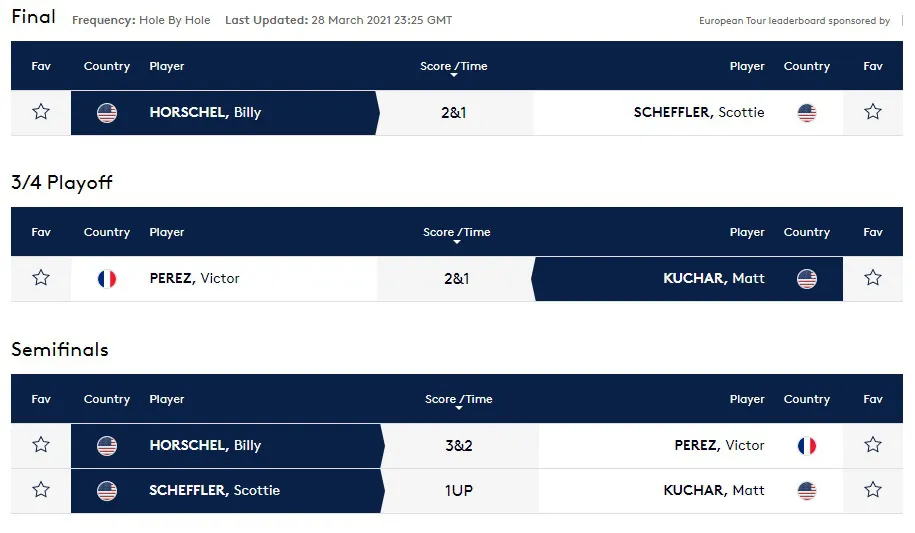Click the French flag beside Perez in playoff
Viewport: 915px width, 533px height.
click(107, 278)
